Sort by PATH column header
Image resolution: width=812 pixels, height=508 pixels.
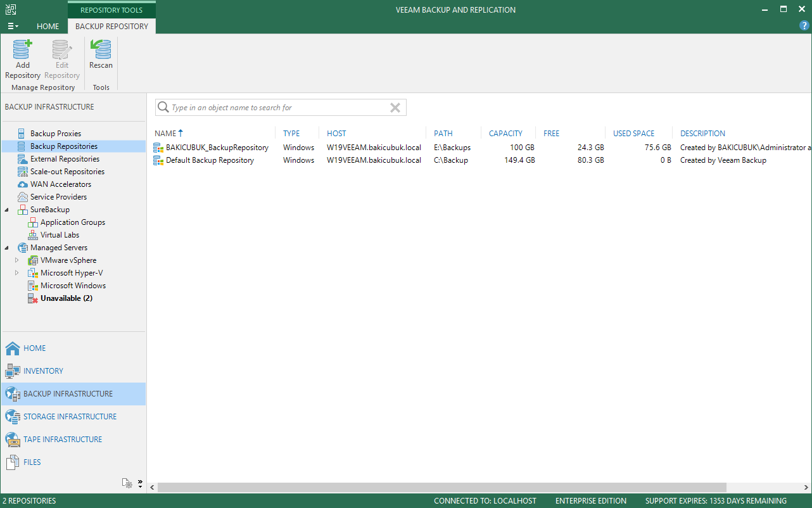point(443,134)
